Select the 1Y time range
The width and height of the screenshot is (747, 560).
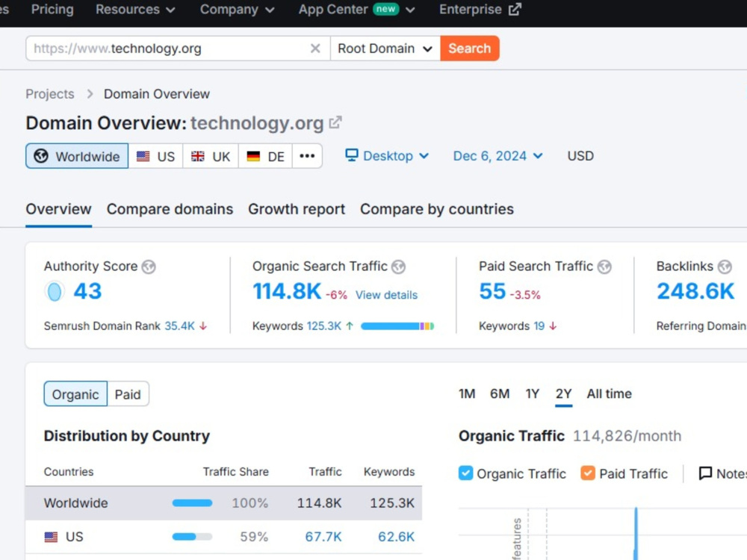[x=532, y=393]
